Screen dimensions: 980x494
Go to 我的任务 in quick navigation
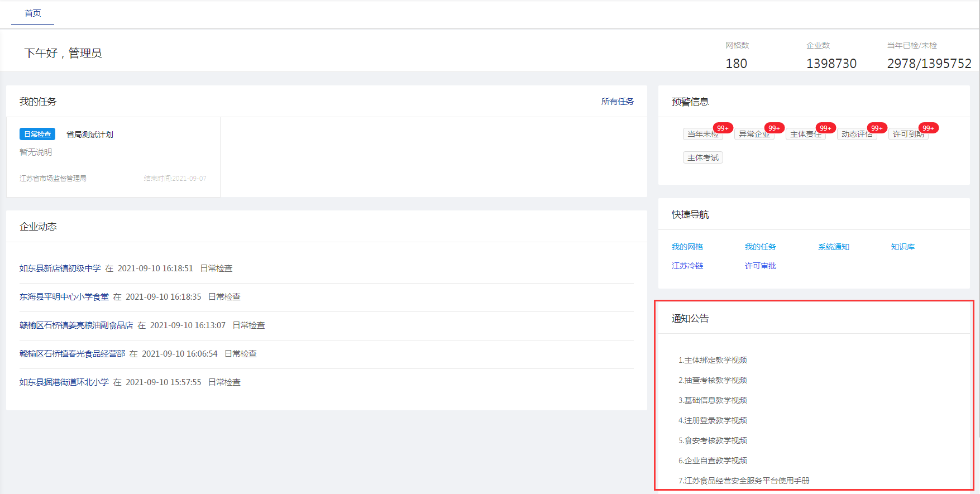point(760,247)
